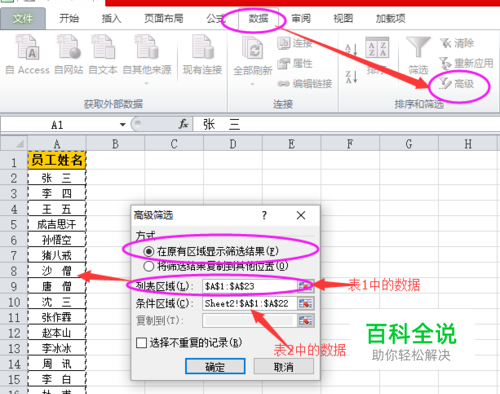500x394 pixels.
Task: Click 重新应用 reapply filter
Action: point(466,63)
